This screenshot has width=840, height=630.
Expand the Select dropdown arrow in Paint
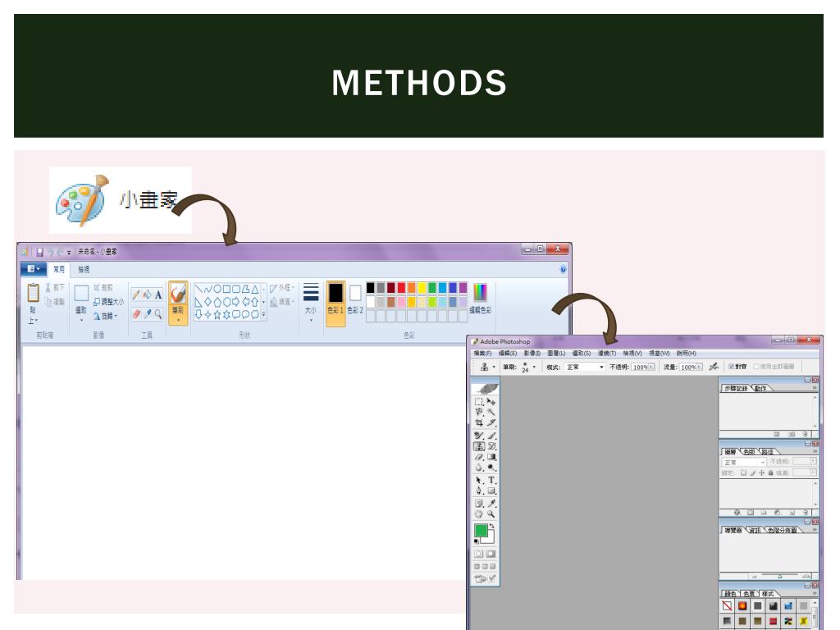[x=81, y=320]
